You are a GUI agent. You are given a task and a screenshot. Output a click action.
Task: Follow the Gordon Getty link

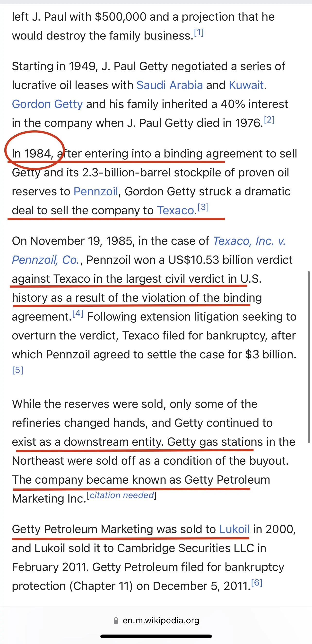pos(47,104)
